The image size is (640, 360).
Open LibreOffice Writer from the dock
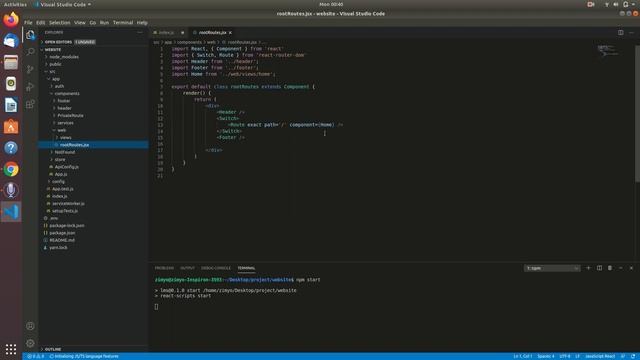[x=11, y=105]
